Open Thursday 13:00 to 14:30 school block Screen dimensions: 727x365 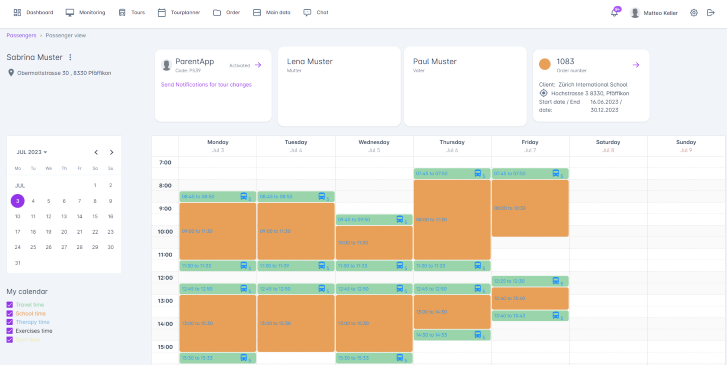click(x=452, y=312)
